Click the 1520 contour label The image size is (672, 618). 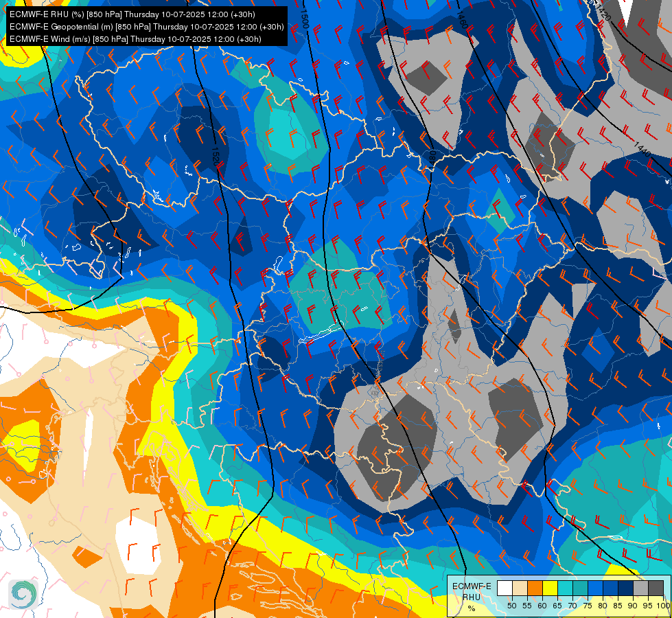click(215, 155)
